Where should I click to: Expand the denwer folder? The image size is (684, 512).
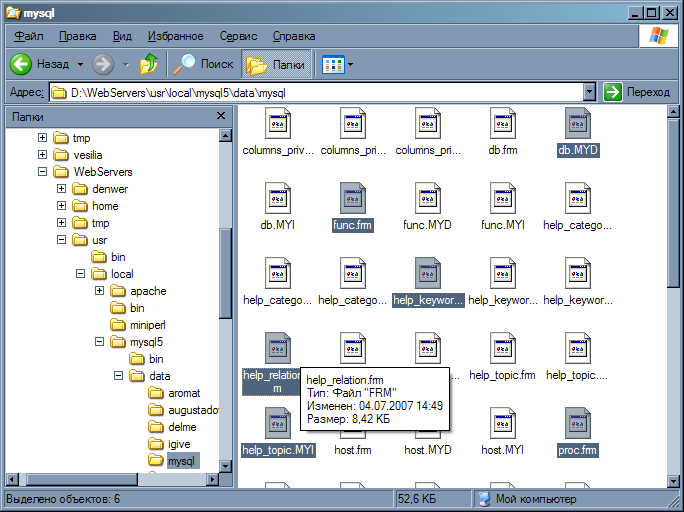62,189
